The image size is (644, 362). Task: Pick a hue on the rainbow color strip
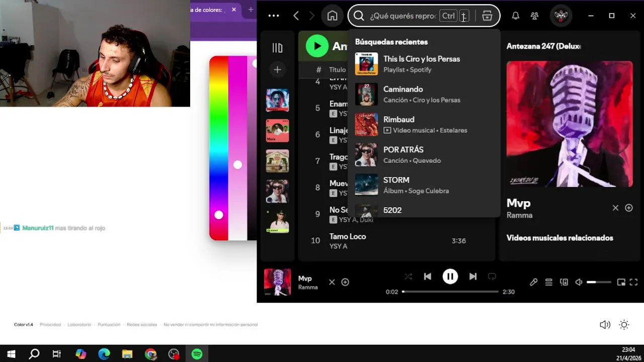coord(218,148)
